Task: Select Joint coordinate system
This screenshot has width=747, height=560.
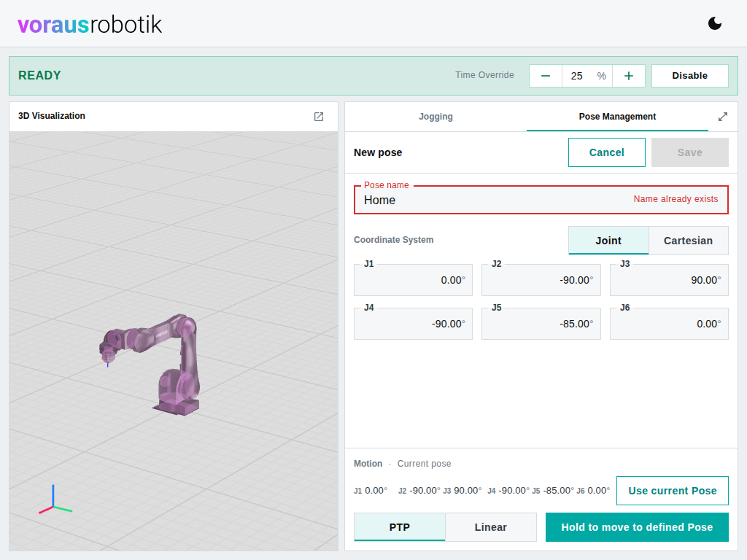Action: (608, 241)
